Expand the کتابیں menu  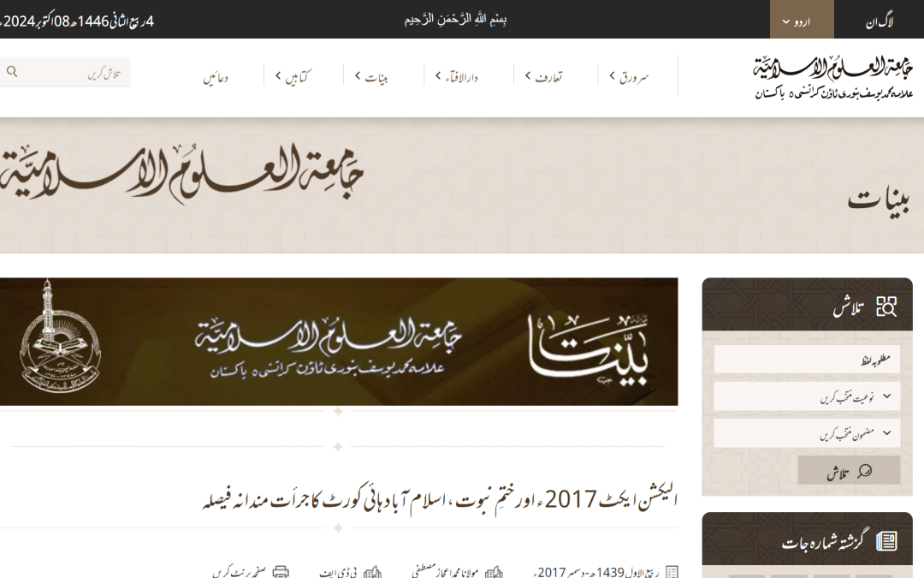pos(293,77)
